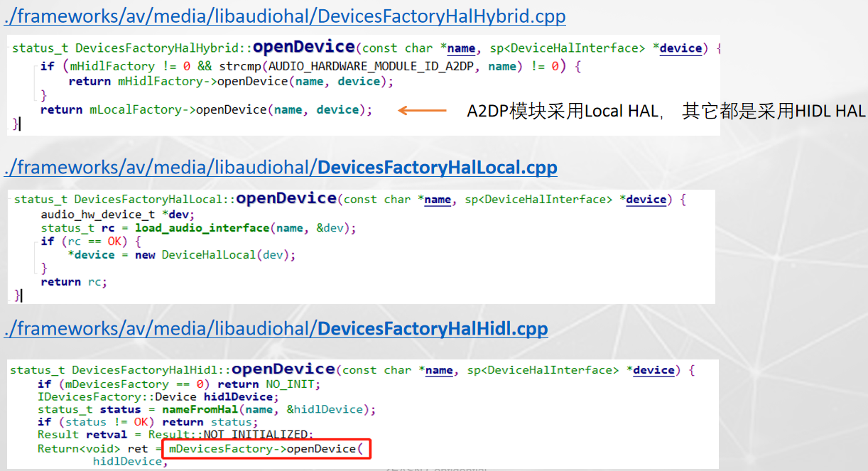Click the underlined device parameter in DevicesFactoryHalLocal::openDevice
Viewport: 868px width, 471px height.
pos(646,200)
